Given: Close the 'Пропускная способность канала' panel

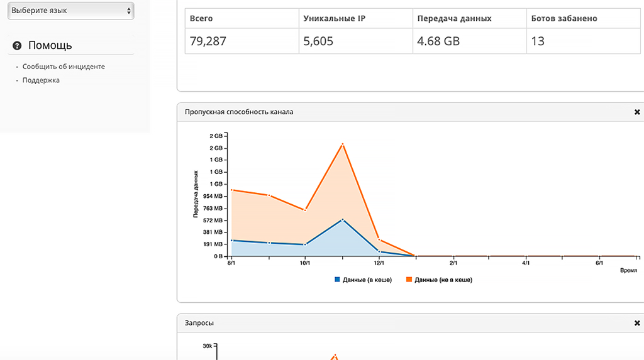Looking at the screenshot, I should (x=636, y=112).
